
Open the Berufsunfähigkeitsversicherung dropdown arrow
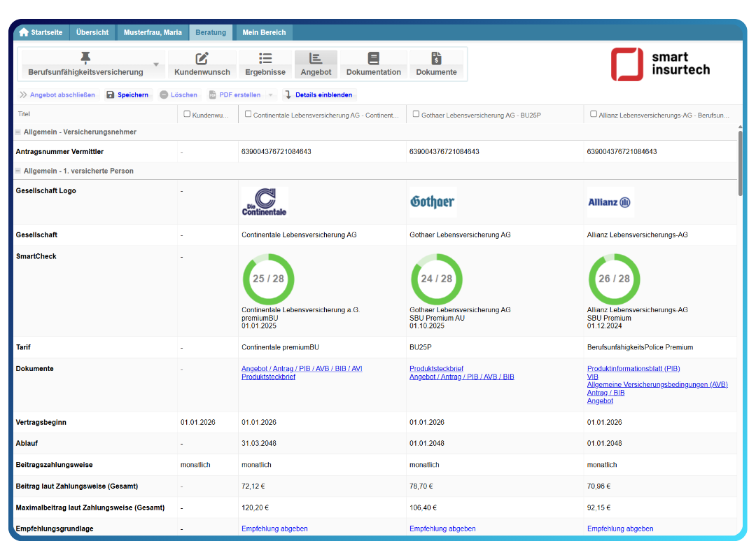(x=156, y=65)
